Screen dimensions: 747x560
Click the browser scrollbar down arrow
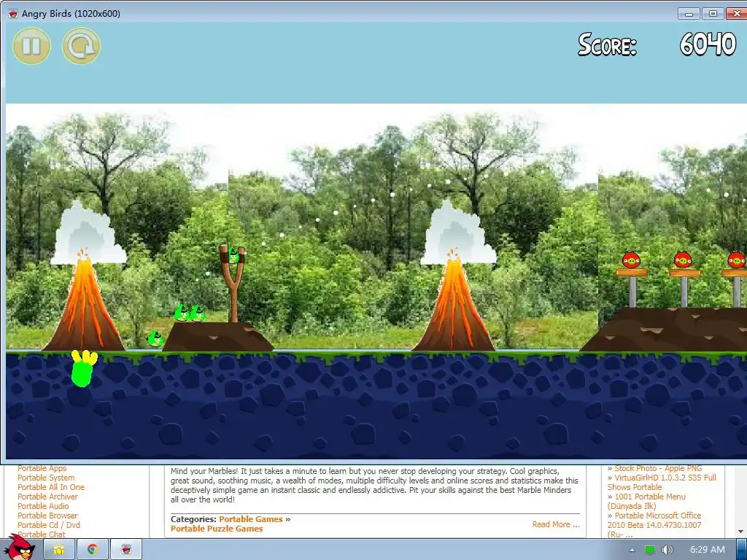pyautogui.click(x=741, y=532)
